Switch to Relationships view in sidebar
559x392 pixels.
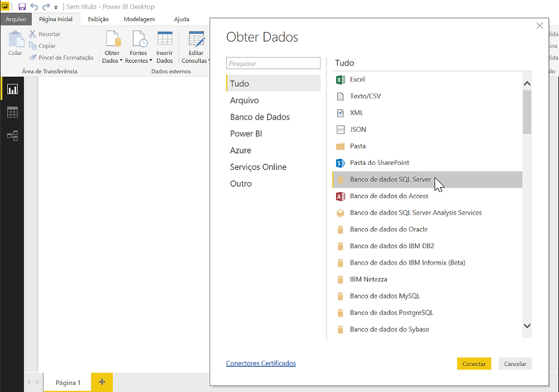(13, 135)
